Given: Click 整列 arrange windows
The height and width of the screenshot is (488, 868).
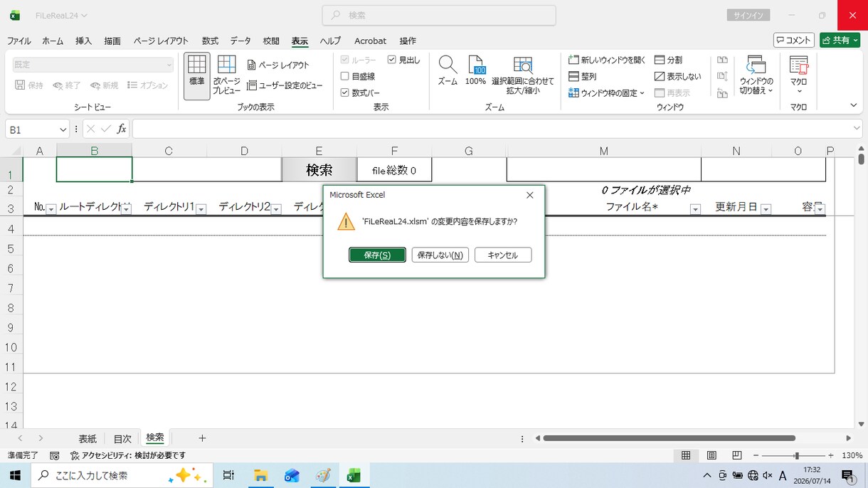Looking at the screenshot, I should tap(583, 76).
